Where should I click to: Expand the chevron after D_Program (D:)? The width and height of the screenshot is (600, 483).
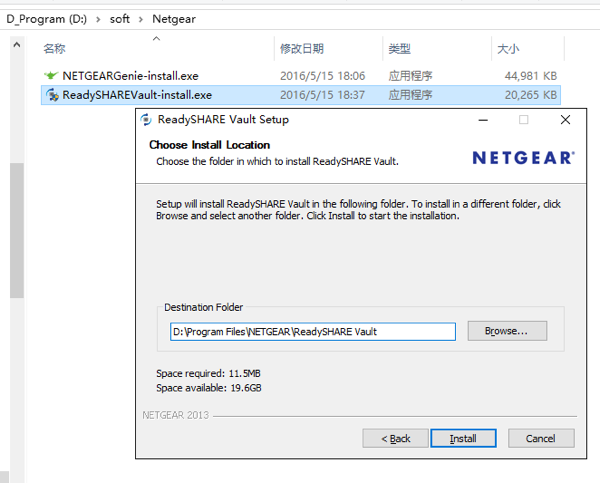[x=98, y=19]
